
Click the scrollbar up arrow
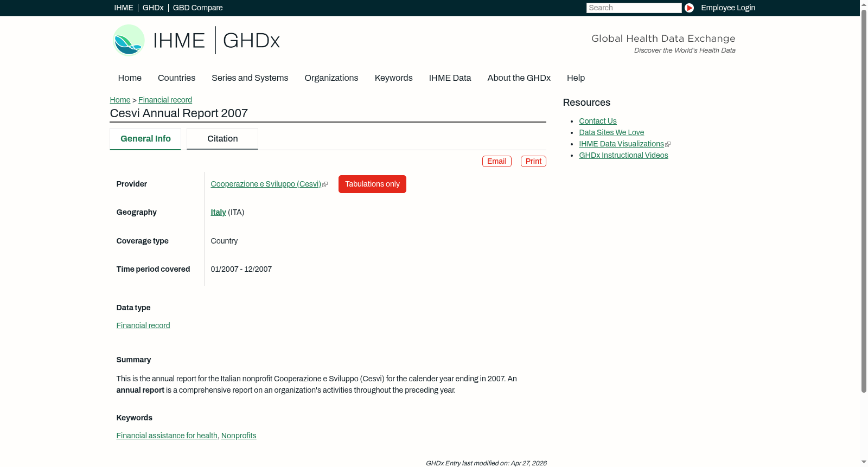(x=864, y=4)
